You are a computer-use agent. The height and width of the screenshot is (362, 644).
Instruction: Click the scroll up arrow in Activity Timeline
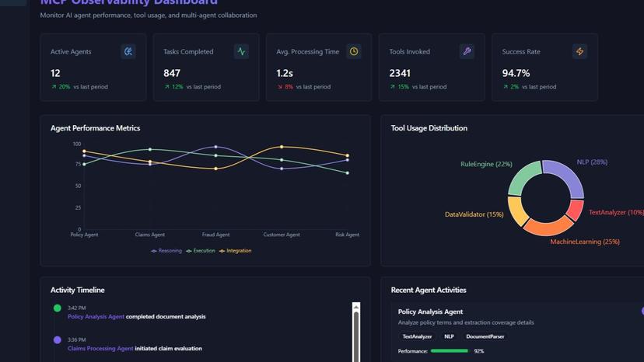[356, 307]
